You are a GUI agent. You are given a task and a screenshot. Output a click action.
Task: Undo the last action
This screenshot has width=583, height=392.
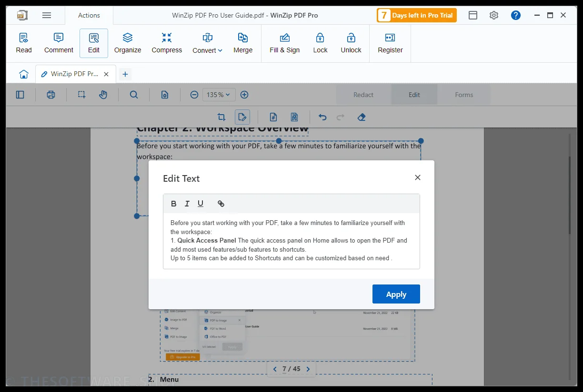coord(322,117)
